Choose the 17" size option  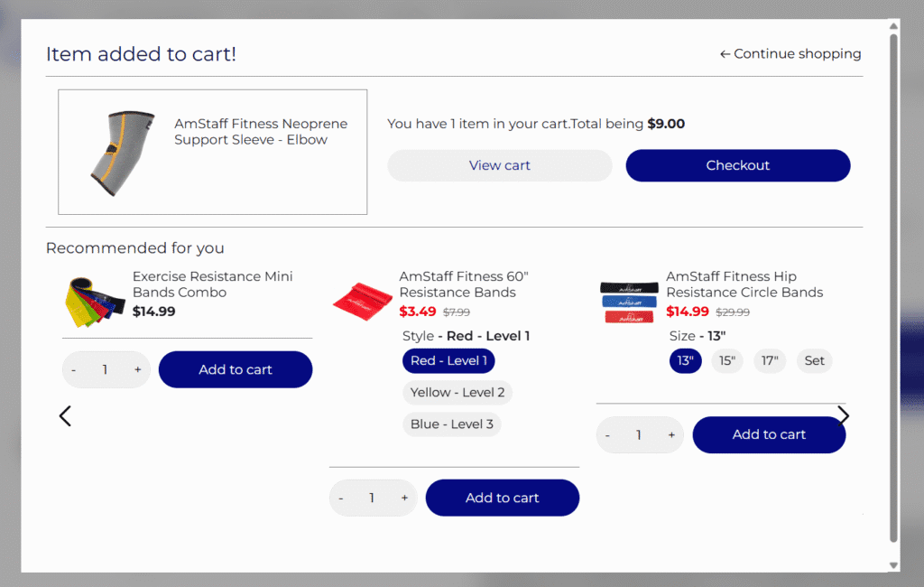[770, 361]
